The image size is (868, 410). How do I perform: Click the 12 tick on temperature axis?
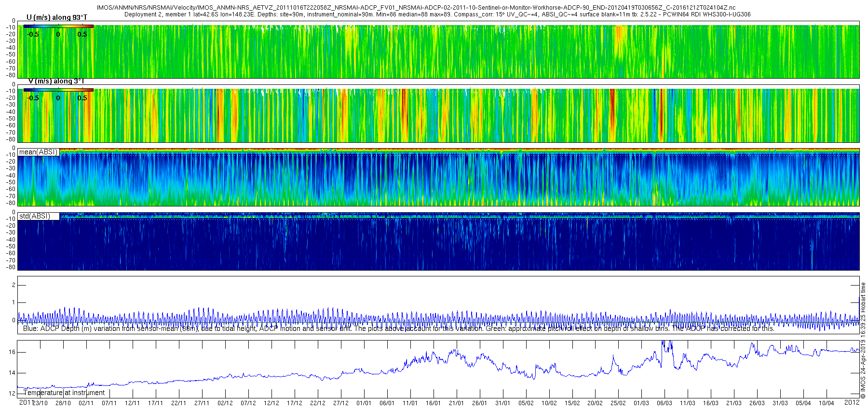click(13, 394)
